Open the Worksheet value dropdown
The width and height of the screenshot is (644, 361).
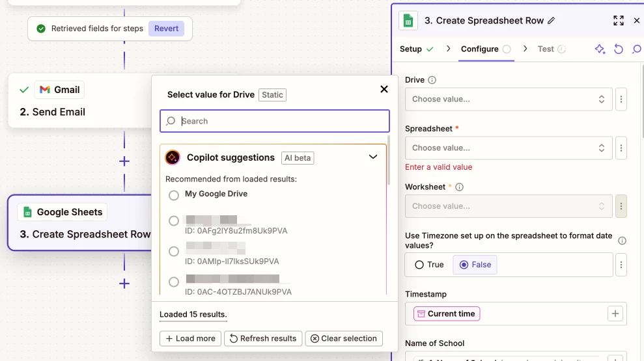[x=509, y=206]
